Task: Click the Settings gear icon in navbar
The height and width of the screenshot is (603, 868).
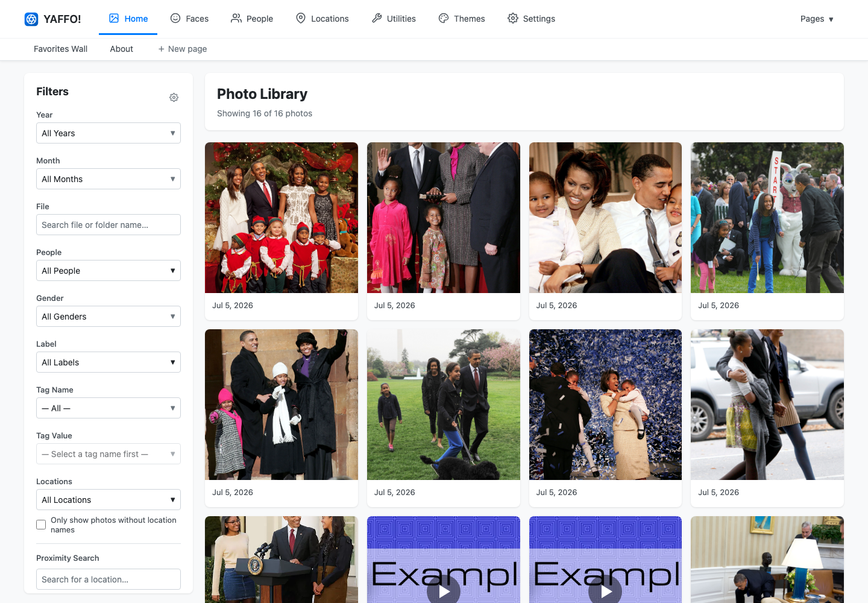Action: pos(513,18)
